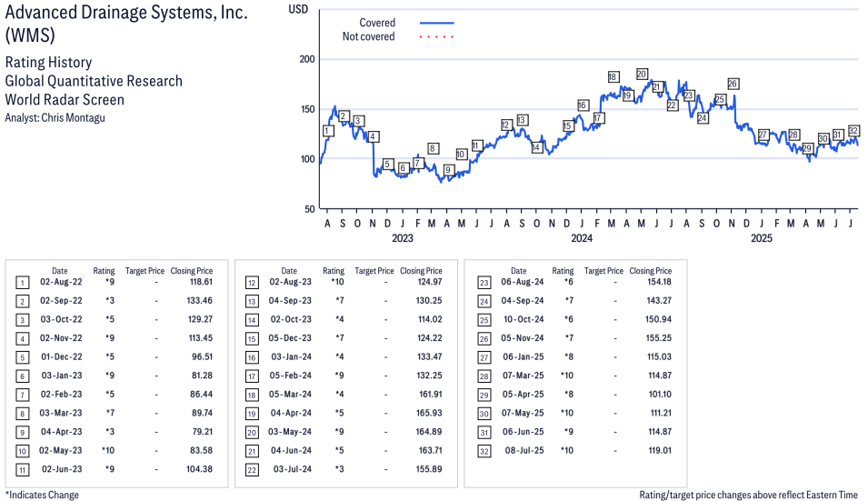Click the Covered legend label
The height and width of the screenshot is (501, 868).
click(x=377, y=23)
